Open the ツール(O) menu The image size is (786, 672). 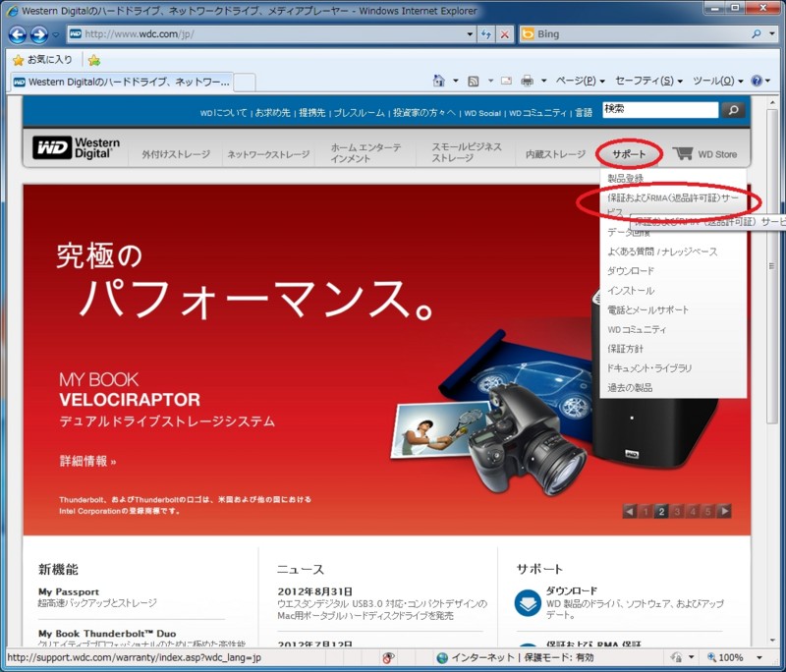coord(718,81)
